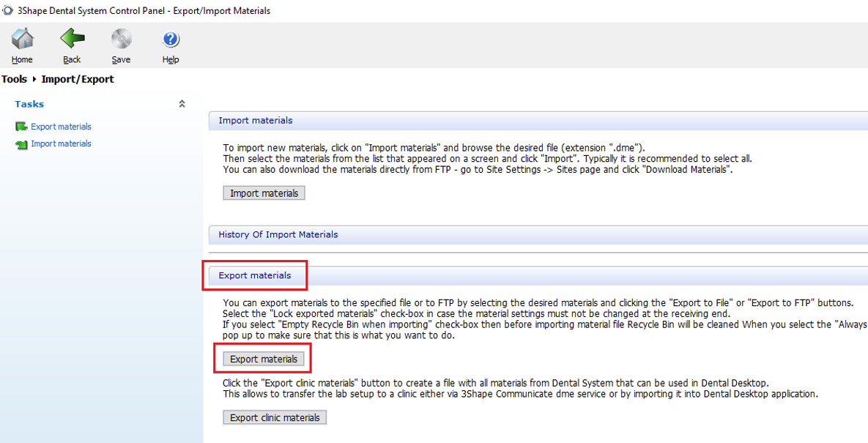Select Import/Export in the breadcrumb path
Screen dimensions: 868x443
78,79
